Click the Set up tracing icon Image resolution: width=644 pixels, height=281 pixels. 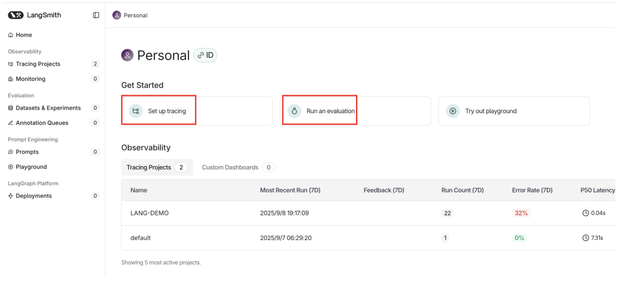click(x=135, y=111)
